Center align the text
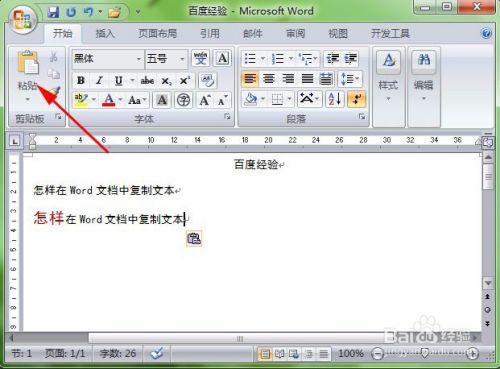 (269, 79)
